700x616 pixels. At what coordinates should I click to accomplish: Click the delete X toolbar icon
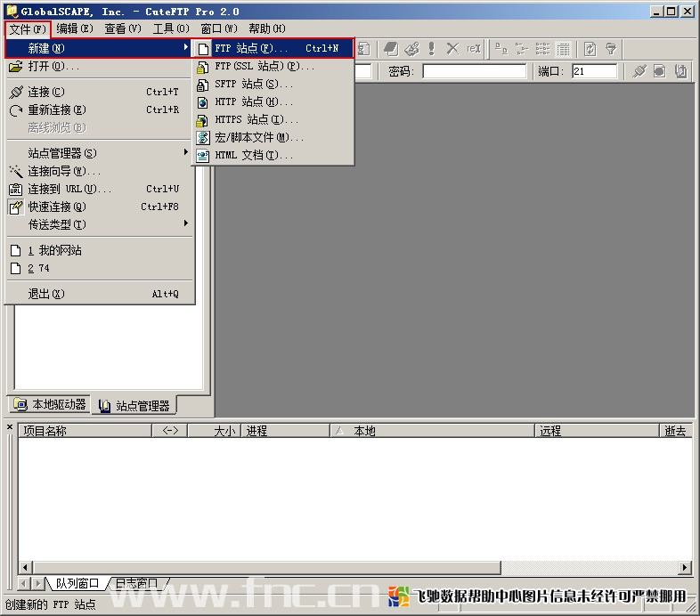[452, 49]
